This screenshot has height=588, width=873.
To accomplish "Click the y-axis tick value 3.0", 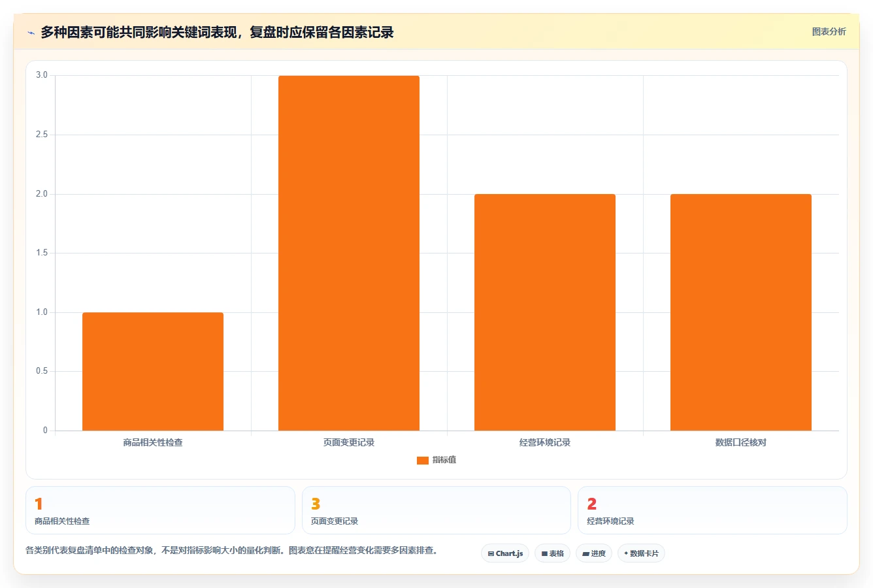I will (x=42, y=75).
